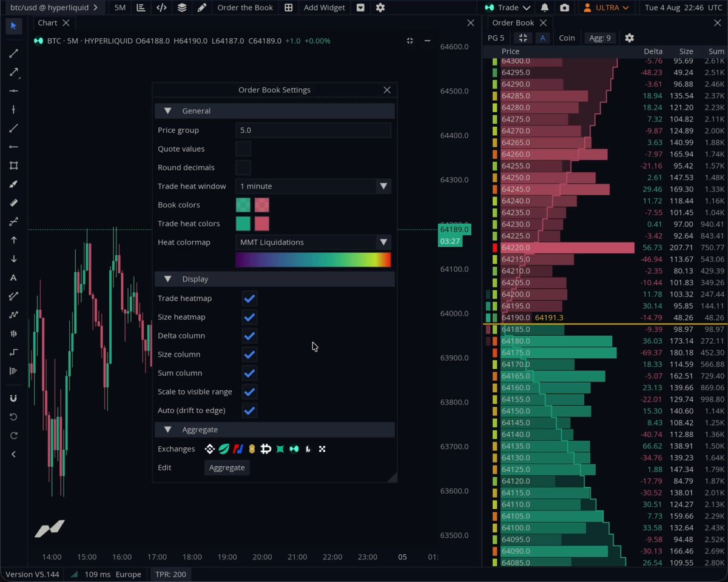This screenshot has height=582, width=728.
Task: Click the Add Widget button
Action: (x=325, y=8)
